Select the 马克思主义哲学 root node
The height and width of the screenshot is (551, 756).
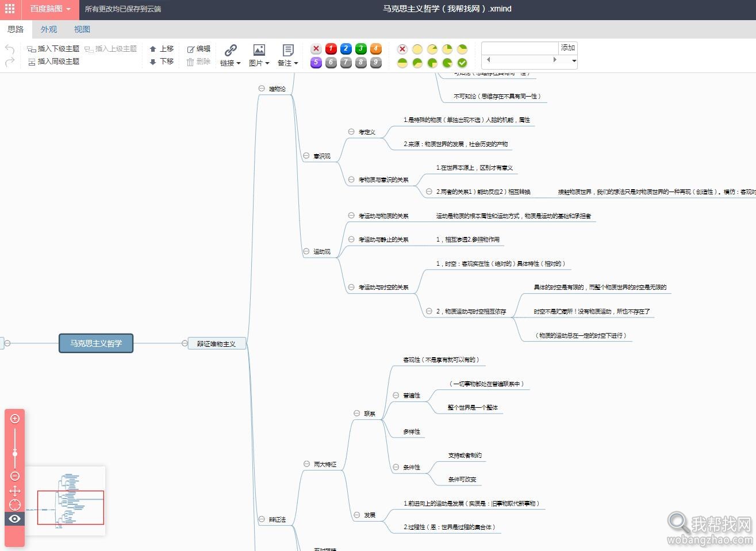pyautogui.click(x=96, y=343)
